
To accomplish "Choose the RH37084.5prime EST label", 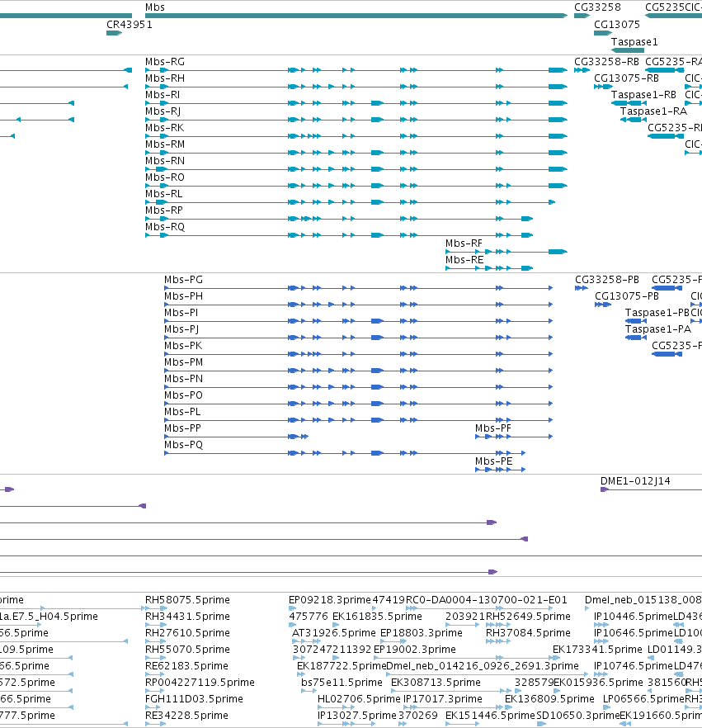I will click(x=528, y=633).
